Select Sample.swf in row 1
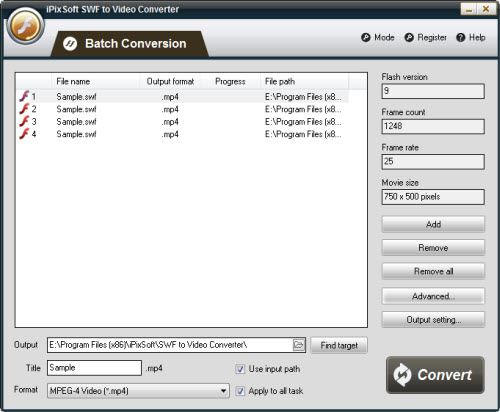 pos(76,97)
